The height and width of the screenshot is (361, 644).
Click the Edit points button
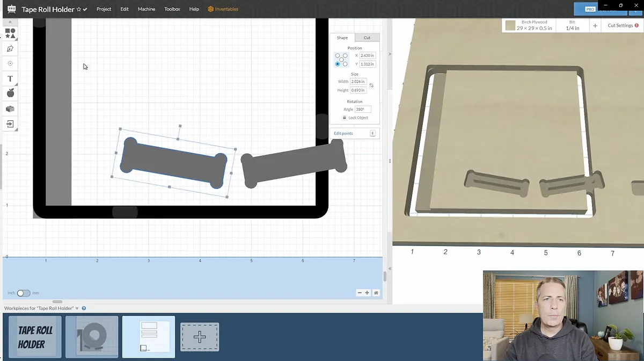pyautogui.click(x=343, y=133)
